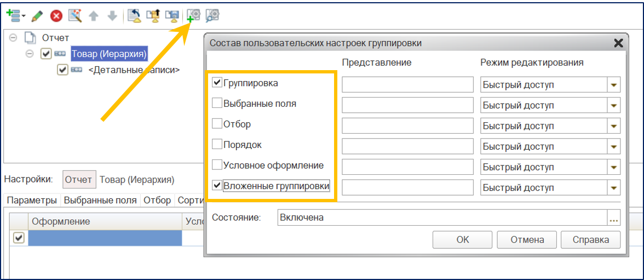Open the Add grouping element button
The height and width of the screenshot is (280, 644).
click(x=16, y=16)
